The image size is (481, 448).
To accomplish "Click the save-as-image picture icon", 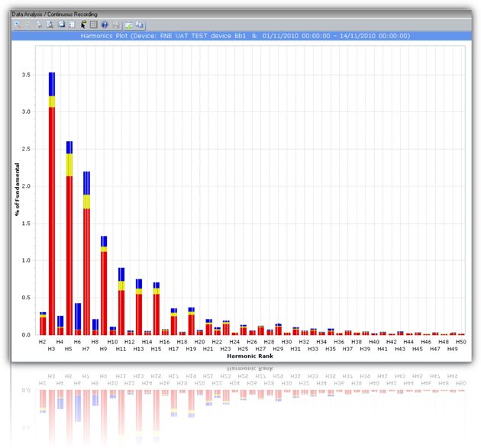I will (61, 24).
